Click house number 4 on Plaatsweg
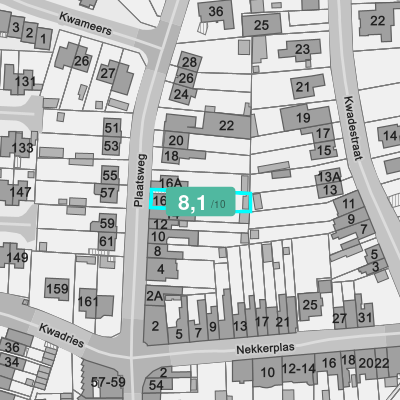This screenshot has height=400, width=400. (161, 269)
